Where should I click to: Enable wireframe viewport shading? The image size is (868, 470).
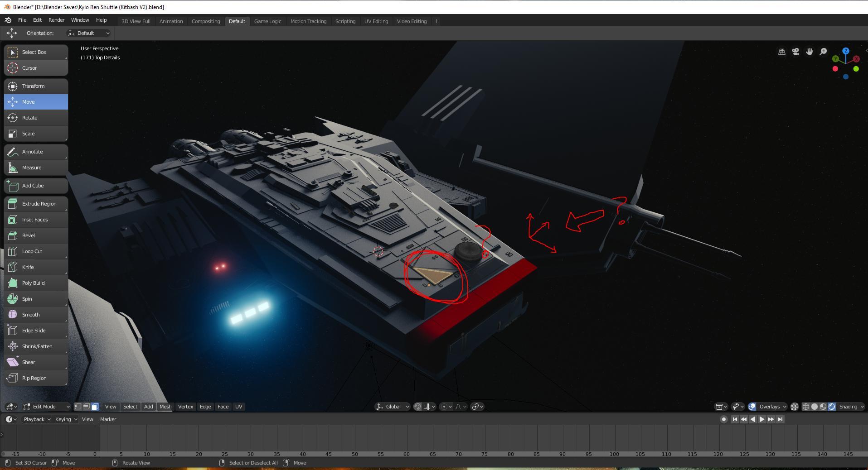click(x=806, y=407)
